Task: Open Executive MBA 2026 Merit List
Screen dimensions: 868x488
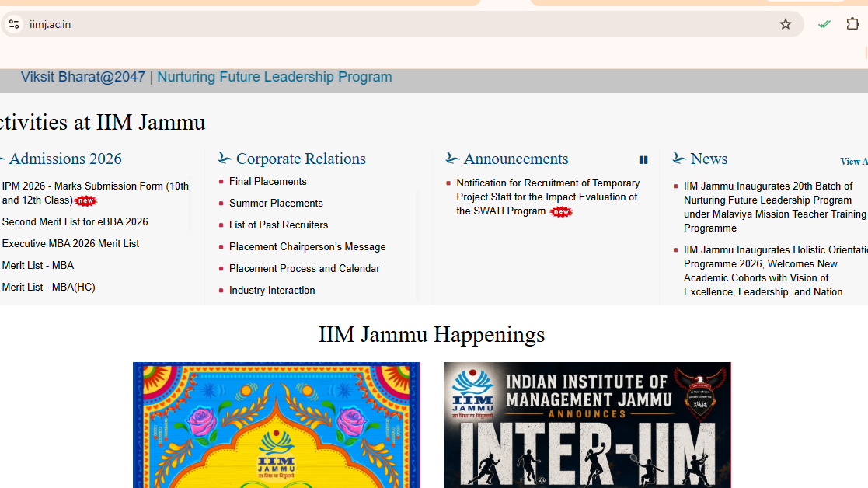Action: click(70, 243)
